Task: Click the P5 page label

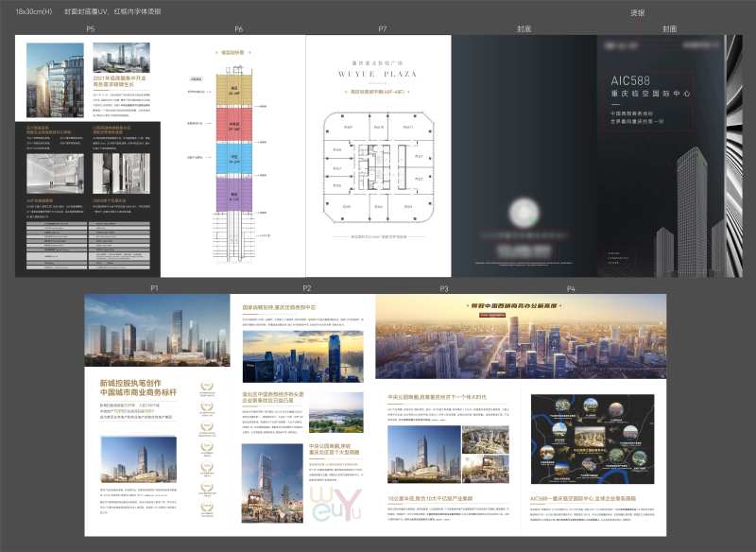Action: click(91, 29)
